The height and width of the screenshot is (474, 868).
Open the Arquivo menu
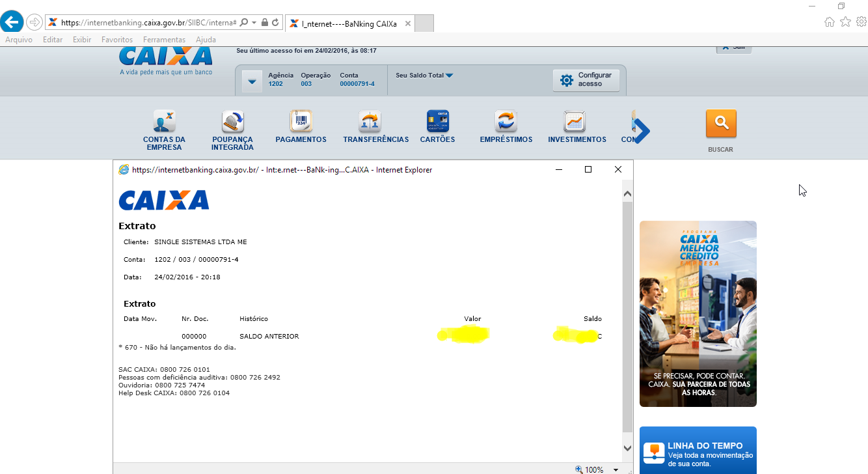point(19,40)
